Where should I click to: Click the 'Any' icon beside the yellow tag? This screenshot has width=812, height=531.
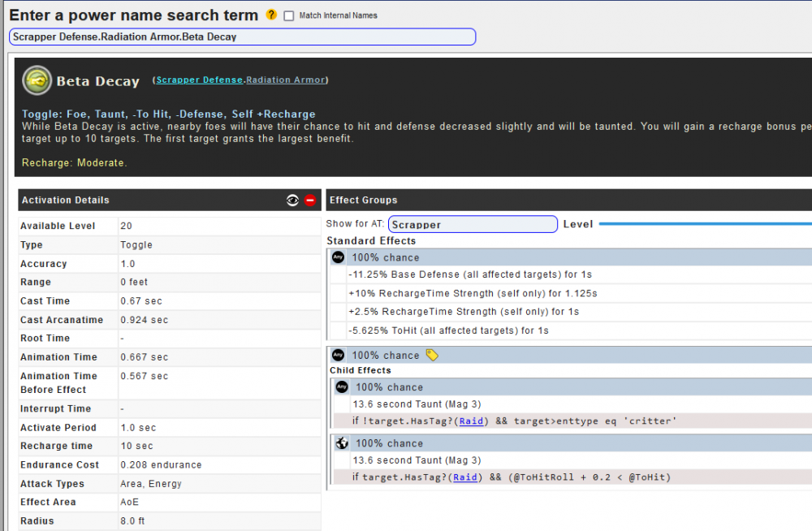tap(339, 355)
